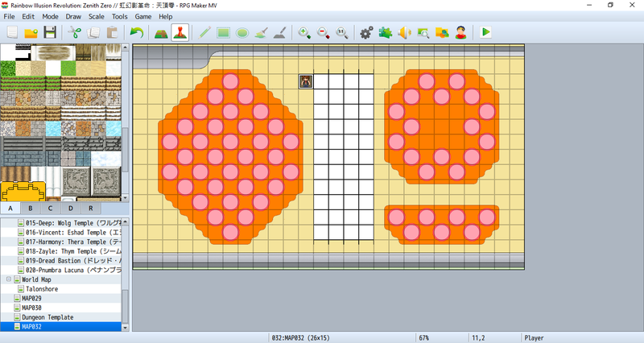Select the Pencil drawing tool
The height and width of the screenshot is (343, 644).
pyautogui.click(x=204, y=33)
